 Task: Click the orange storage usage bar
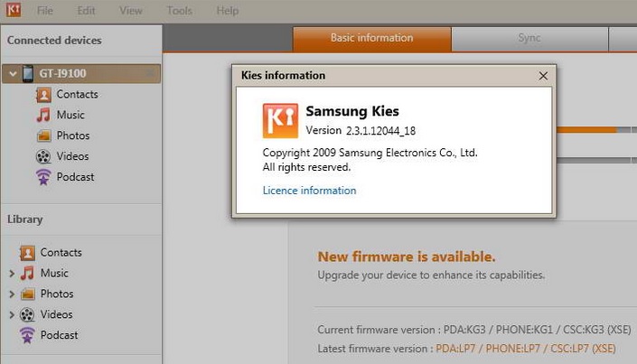(x=586, y=130)
